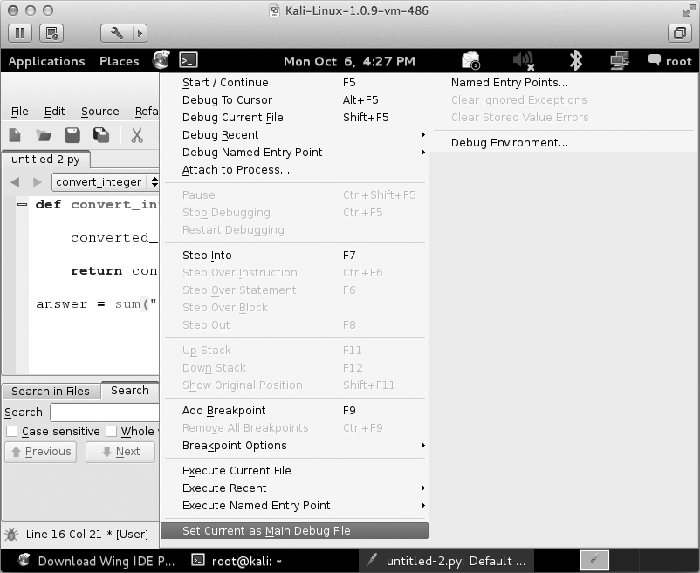Viewport: 700px width, 573px height.
Task: Open the terminal launcher in top panel
Action: 187,61
